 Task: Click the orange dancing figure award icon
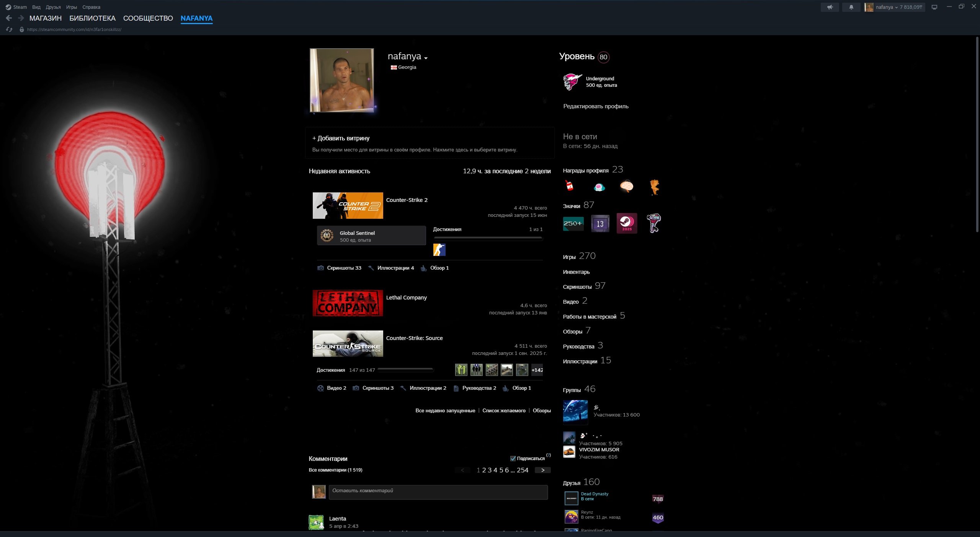[655, 187]
